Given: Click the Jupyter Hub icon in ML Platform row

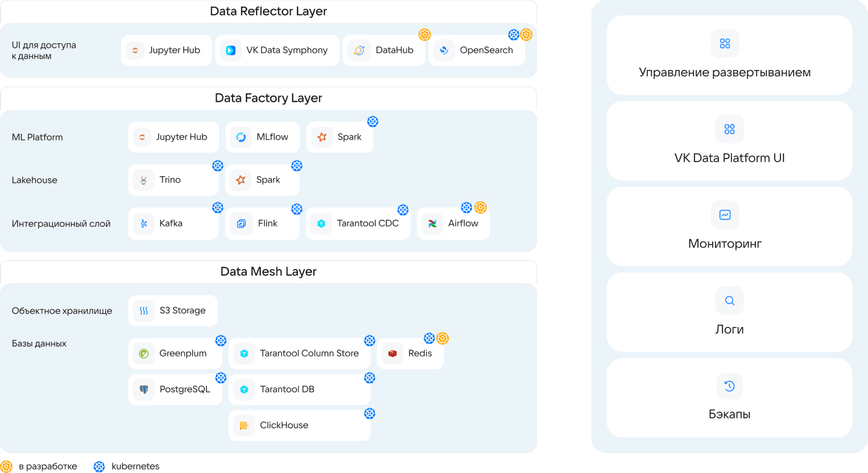Looking at the screenshot, I should coord(142,137).
